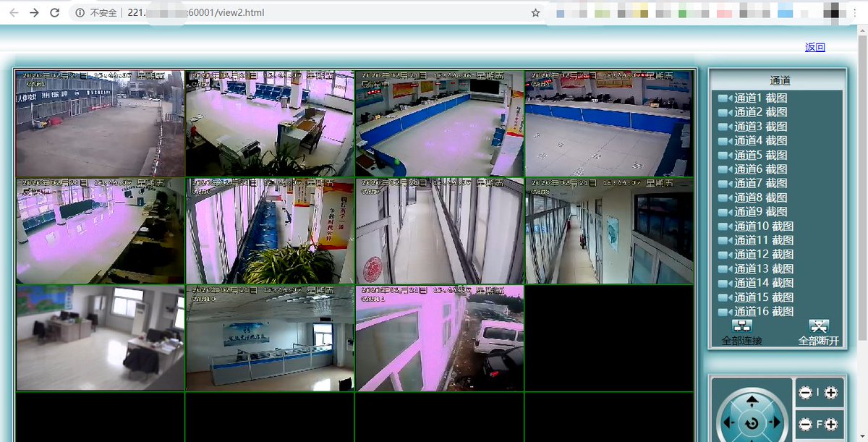Click 截图 for 通道5
The height and width of the screenshot is (442, 868).
point(776,155)
